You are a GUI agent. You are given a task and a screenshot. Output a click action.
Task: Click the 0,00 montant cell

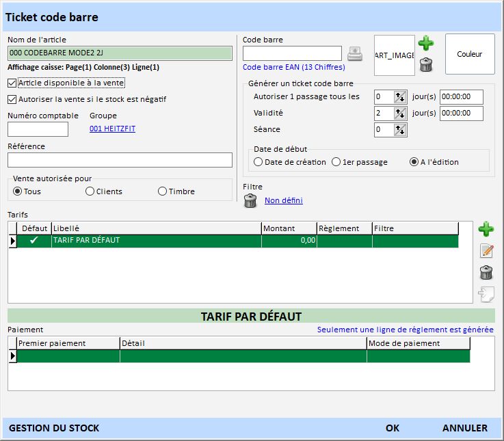(x=289, y=241)
